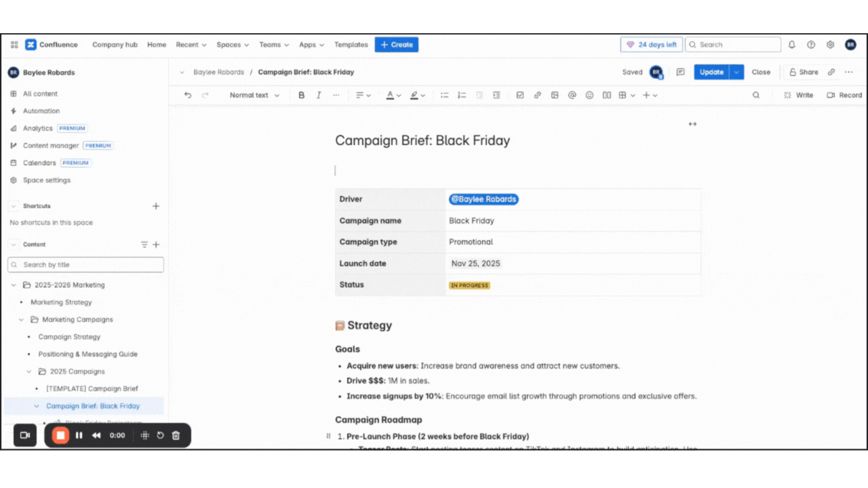Toggle italic formatting
Viewport: 868px width, 488px height.
319,95
